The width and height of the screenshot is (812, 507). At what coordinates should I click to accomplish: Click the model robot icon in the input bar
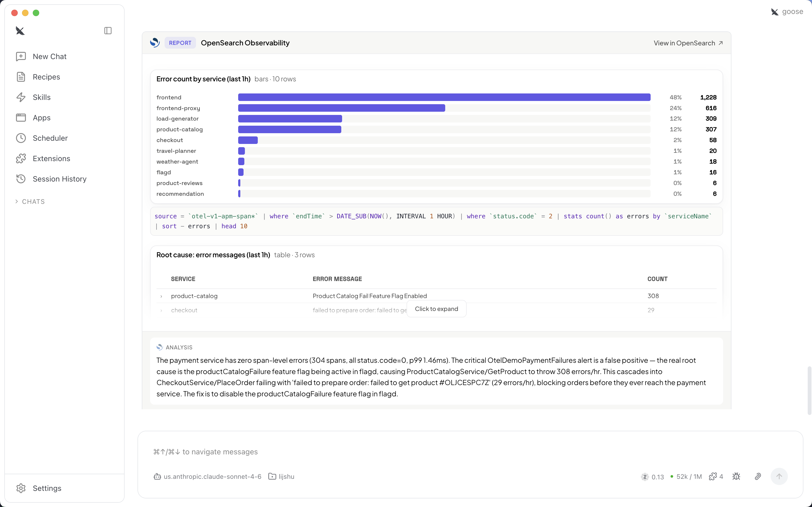pyautogui.click(x=157, y=476)
